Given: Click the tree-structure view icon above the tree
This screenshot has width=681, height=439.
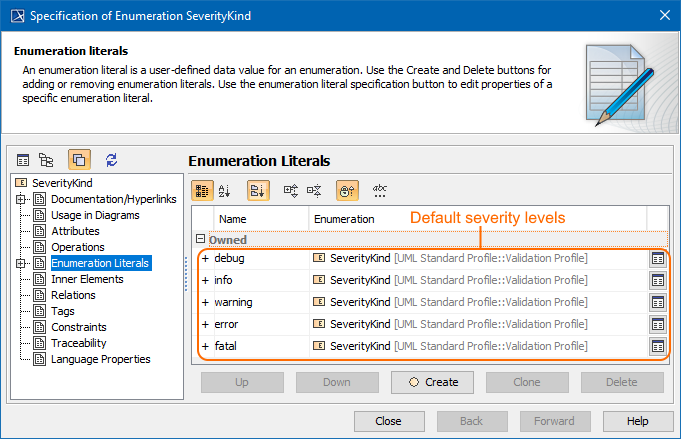Looking at the screenshot, I should 46,159.
